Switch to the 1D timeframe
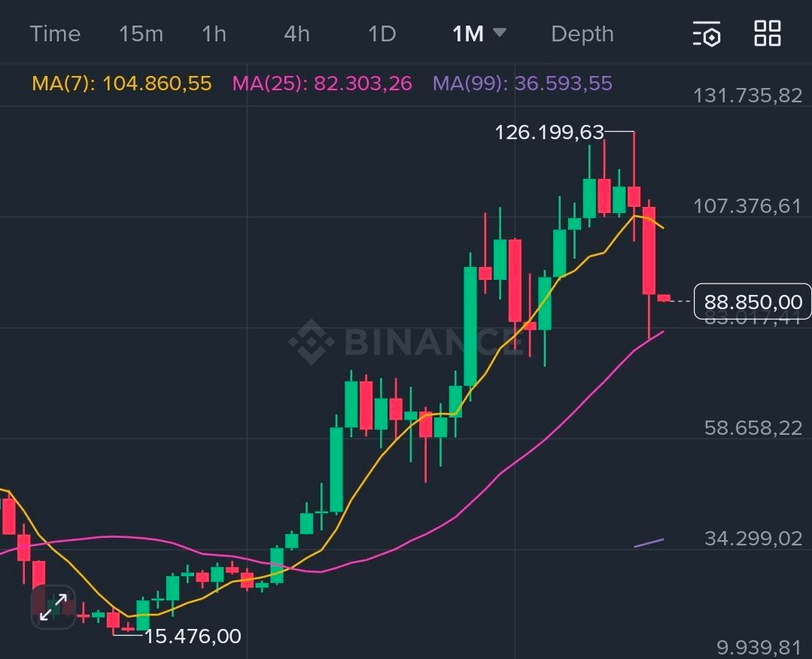Screen dimensions: 812x659 (x=381, y=34)
